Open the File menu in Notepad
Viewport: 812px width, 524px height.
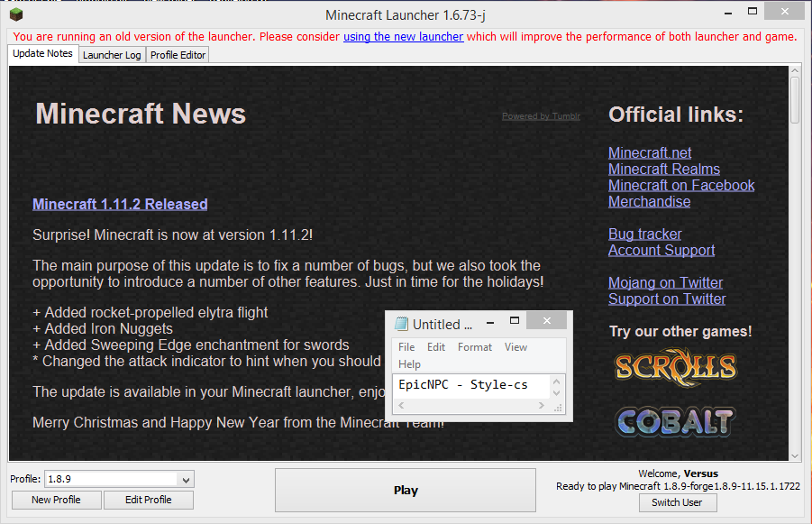(x=406, y=347)
